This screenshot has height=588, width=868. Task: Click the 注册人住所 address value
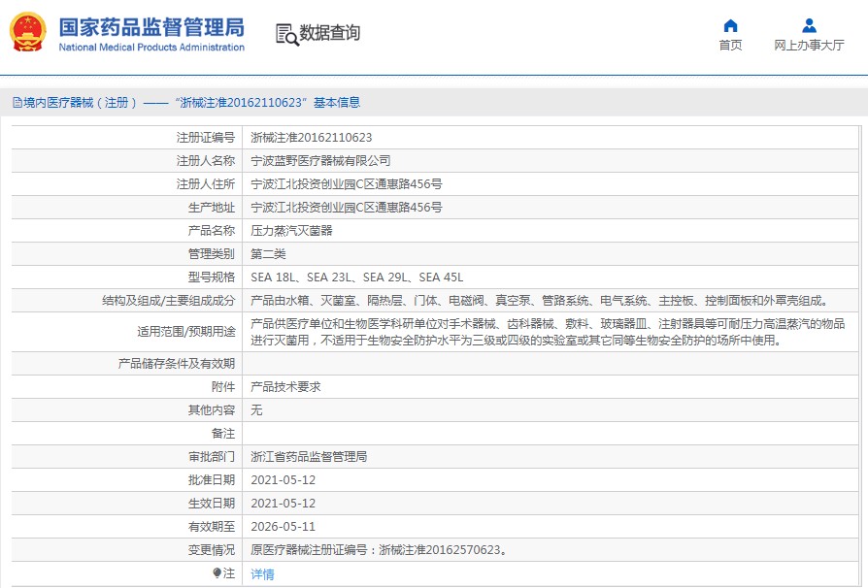tap(347, 183)
